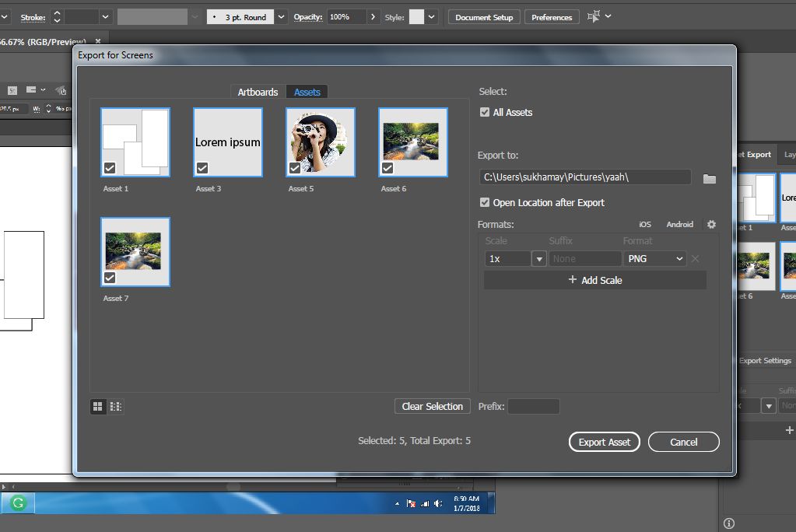Expand the Opacity options arrow
796x532 pixels.
pyautogui.click(x=373, y=17)
